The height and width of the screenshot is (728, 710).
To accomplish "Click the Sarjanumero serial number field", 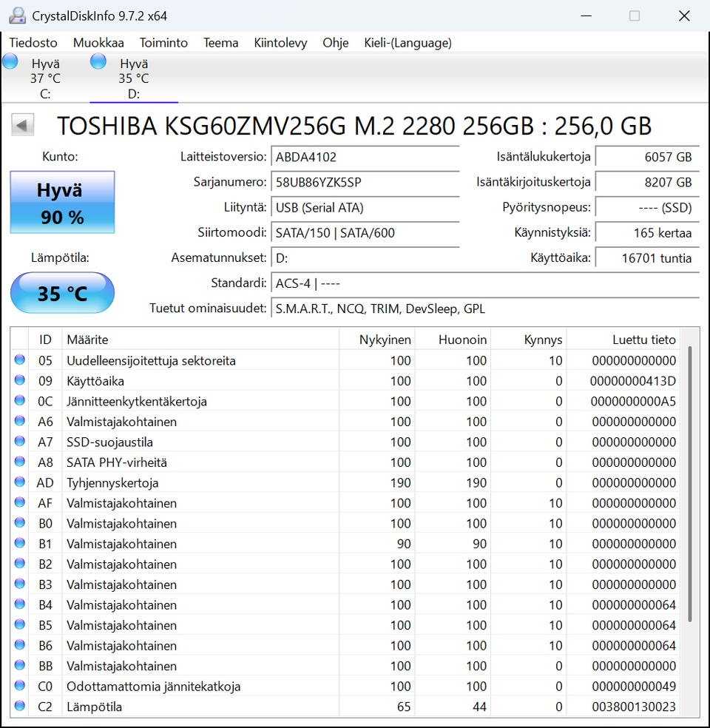I will coord(365,182).
